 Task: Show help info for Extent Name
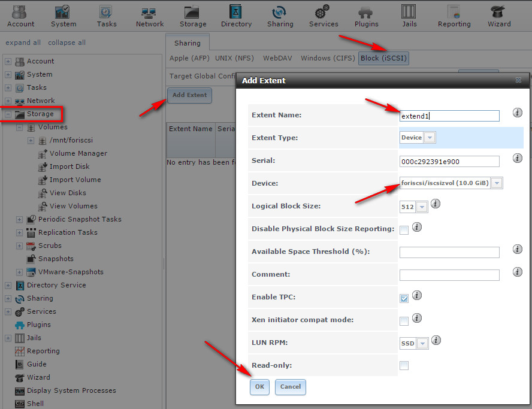coord(517,113)
